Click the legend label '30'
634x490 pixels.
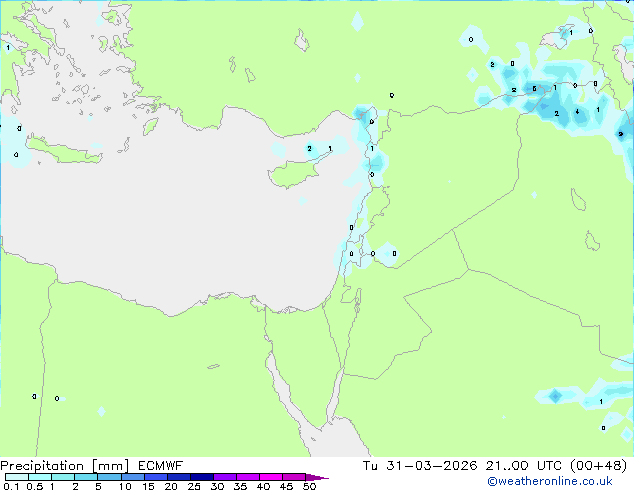[217, 486]
